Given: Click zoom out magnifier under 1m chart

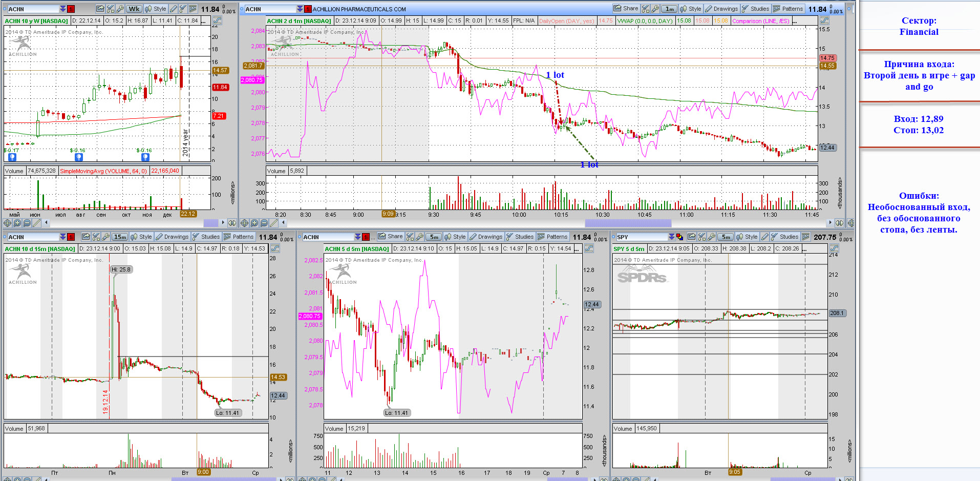Looking at the screenshot, I should [x=264, y=223].
